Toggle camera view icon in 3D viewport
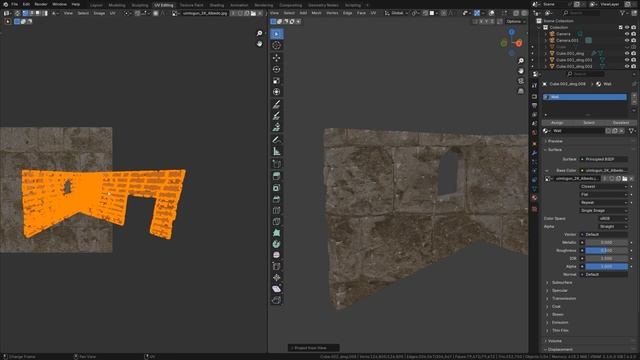The height and width of the screenshot is (360, 640). pos(521,81)
